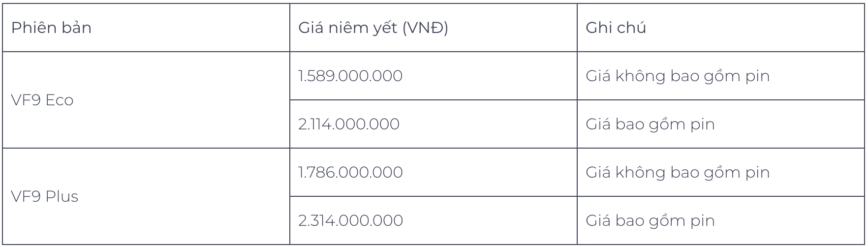Click the '(VNĐ)' text in the price header
Viewport: 868px width, 247px height.
[x=426, y=28]
